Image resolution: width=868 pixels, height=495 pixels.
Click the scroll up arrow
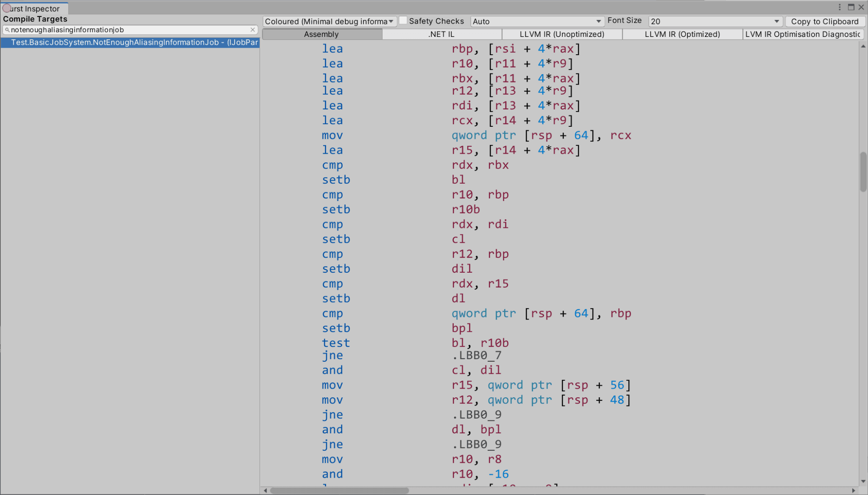(x=863, y=46)
